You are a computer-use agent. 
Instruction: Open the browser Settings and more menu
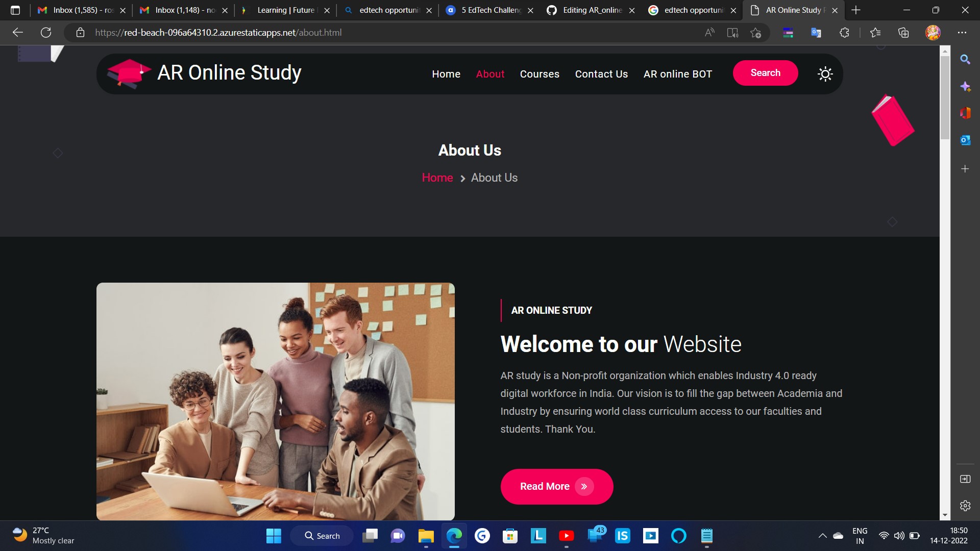click(962, 33)
